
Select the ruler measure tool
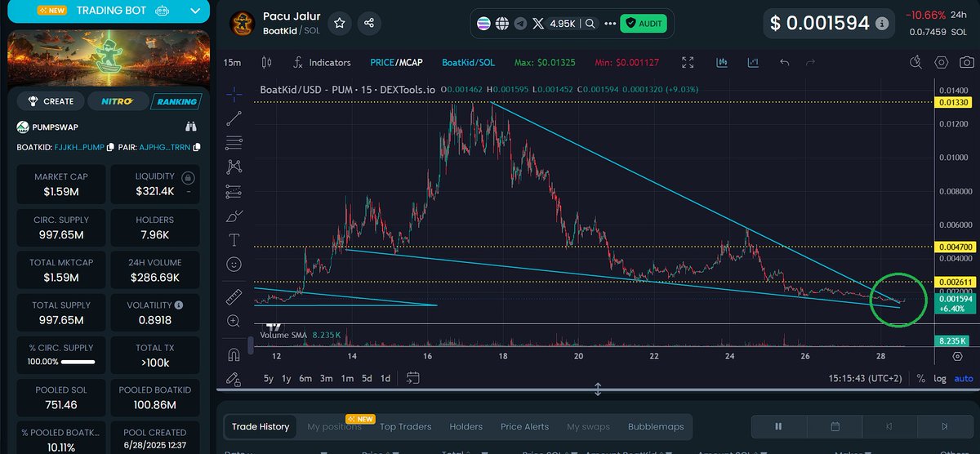tap(234, 296)
